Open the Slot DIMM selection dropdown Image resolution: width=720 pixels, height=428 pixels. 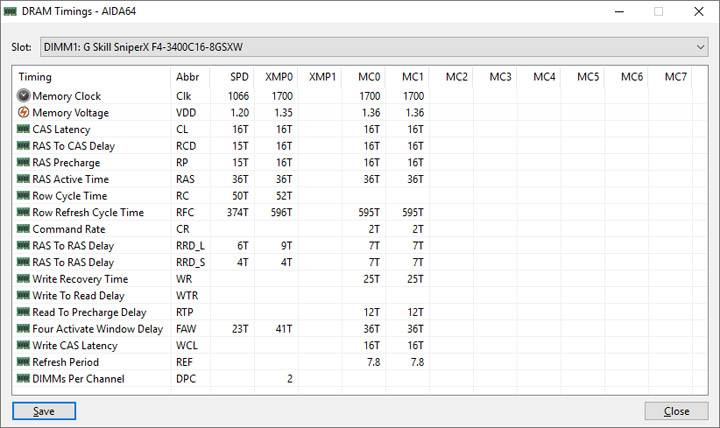click(x=374, y=47)
